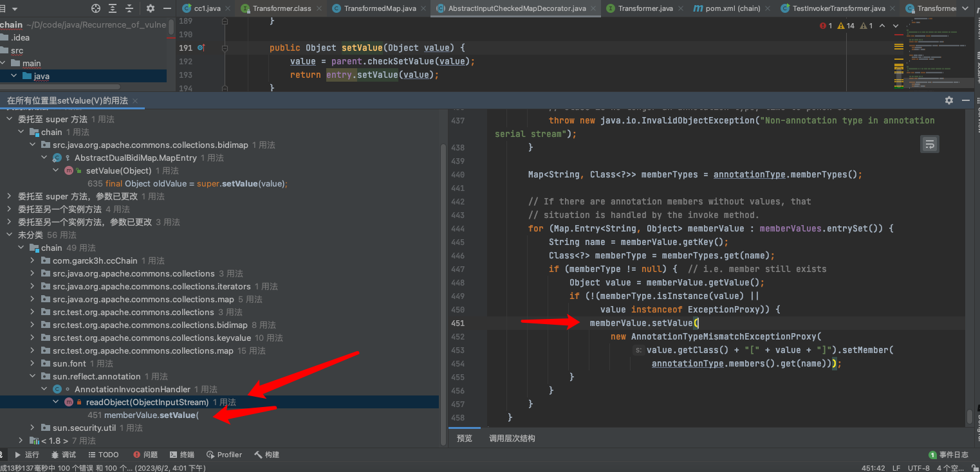Open the Event Log in status bar
Viewport: 980px width, 472px height.
pos(948,455)
